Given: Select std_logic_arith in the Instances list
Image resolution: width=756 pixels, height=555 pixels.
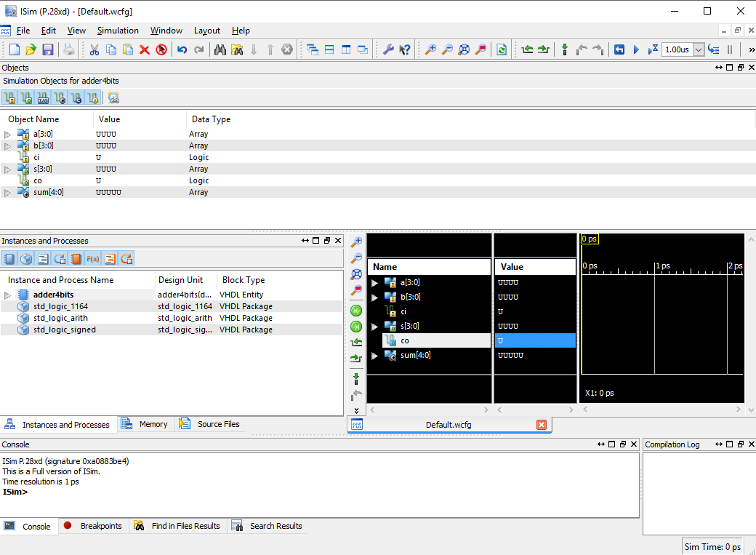Looking at the screenshot, I should [60, 318].
